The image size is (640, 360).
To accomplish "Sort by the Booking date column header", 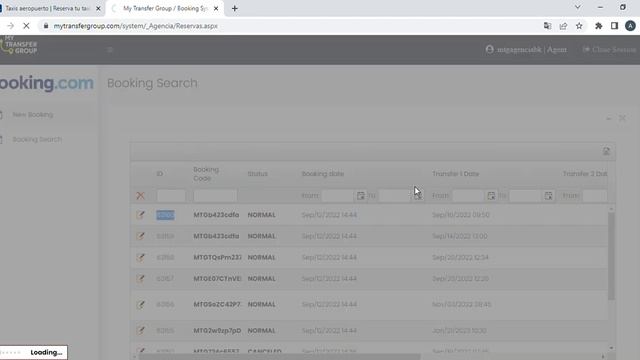I will coord(322,174).
